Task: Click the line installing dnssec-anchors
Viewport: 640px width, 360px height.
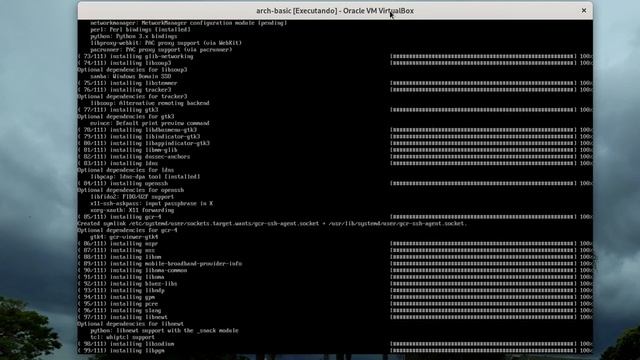Action: pos(134,156)
